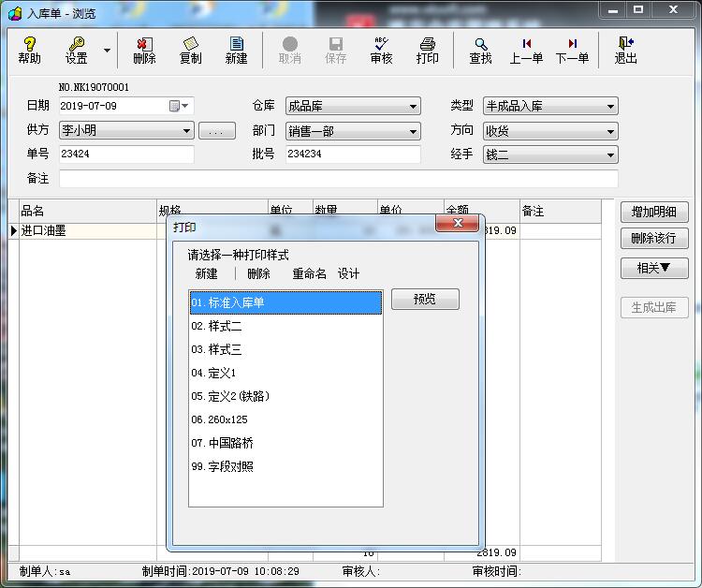The width and height of the screenshot is (702, 588).
Task: Click the 审核 (Audit) toolbar icon
Action: pyautogui.click(x=381, y=50)
